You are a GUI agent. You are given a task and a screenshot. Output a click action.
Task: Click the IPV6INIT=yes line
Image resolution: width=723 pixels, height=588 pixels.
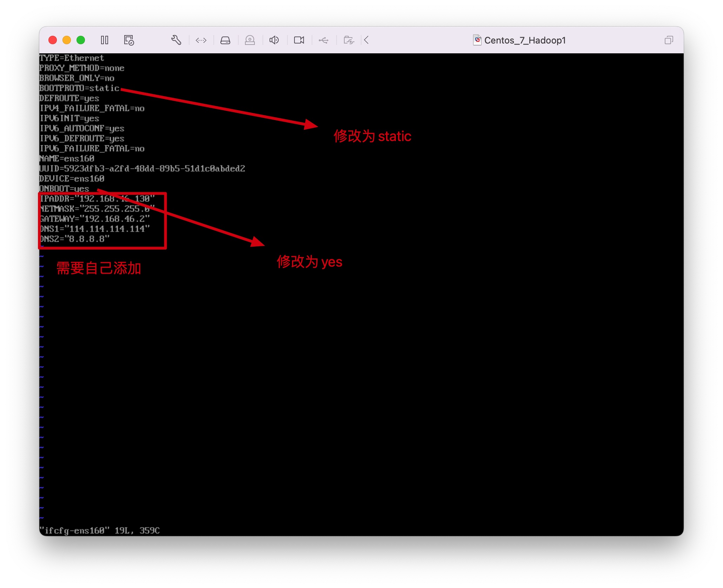69,119
